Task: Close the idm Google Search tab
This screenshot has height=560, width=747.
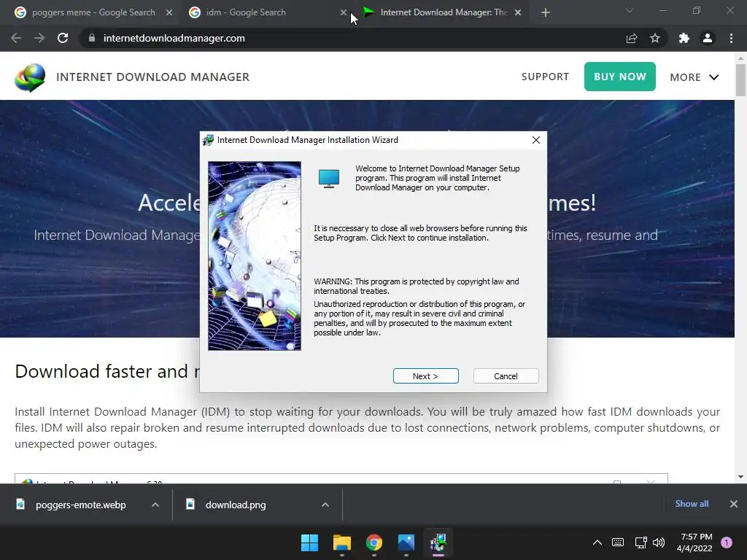Action: (344, 12)
